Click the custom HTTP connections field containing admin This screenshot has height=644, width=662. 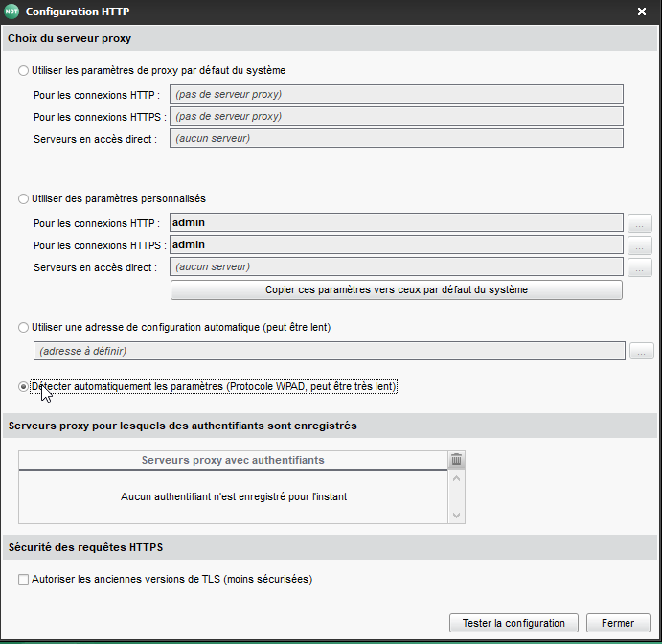(x=397, y=223)
